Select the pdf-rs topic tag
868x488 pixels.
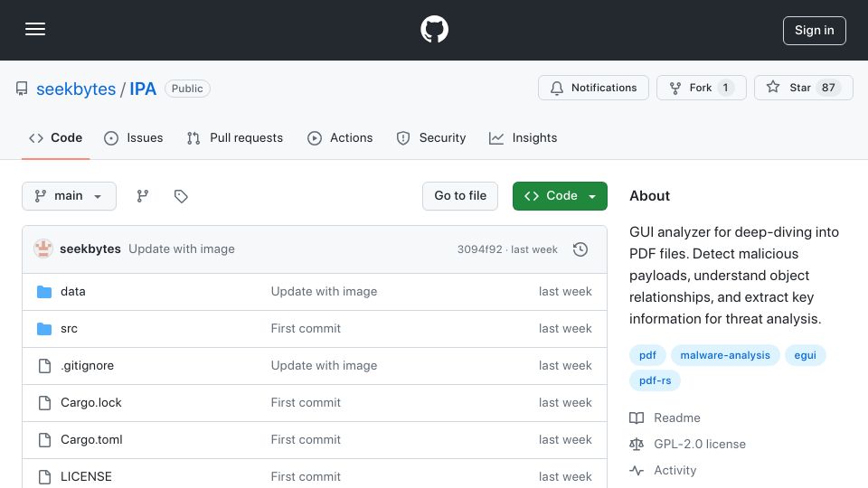(655, 380)
